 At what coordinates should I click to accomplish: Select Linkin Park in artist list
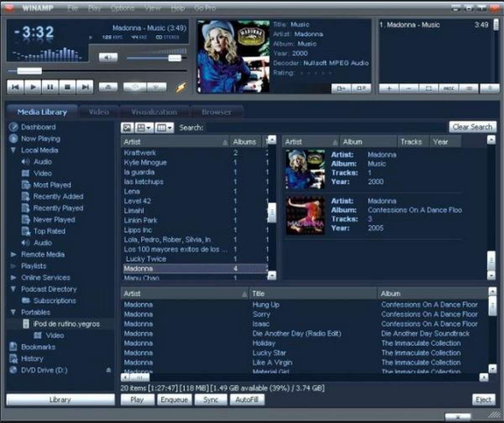coord(140,220)
